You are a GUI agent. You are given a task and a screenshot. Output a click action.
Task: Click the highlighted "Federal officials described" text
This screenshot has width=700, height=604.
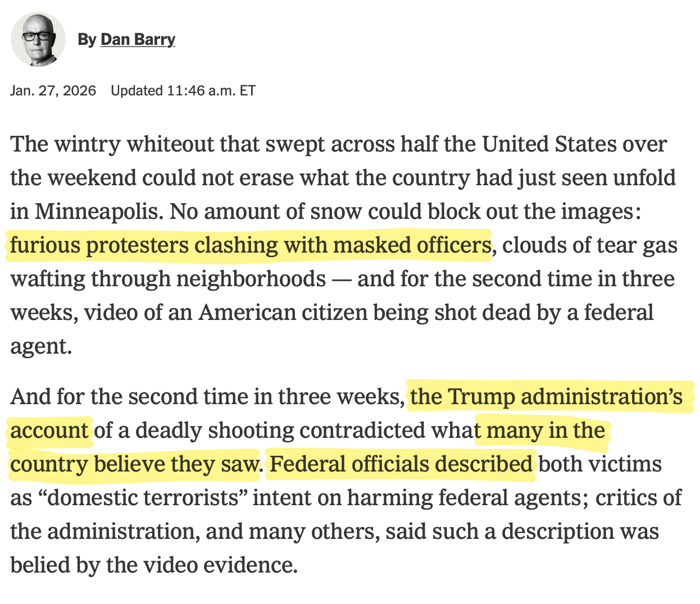pyautogui.click(x=401, y=464)
